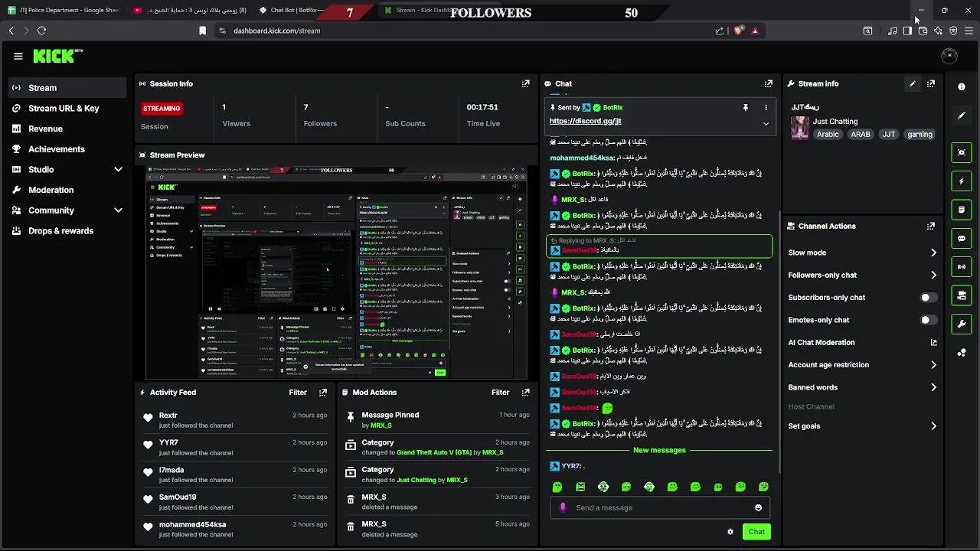Open the hamburger menu beside Kick logo
This screenshot has width=980, height=551.
pos(18,56)
